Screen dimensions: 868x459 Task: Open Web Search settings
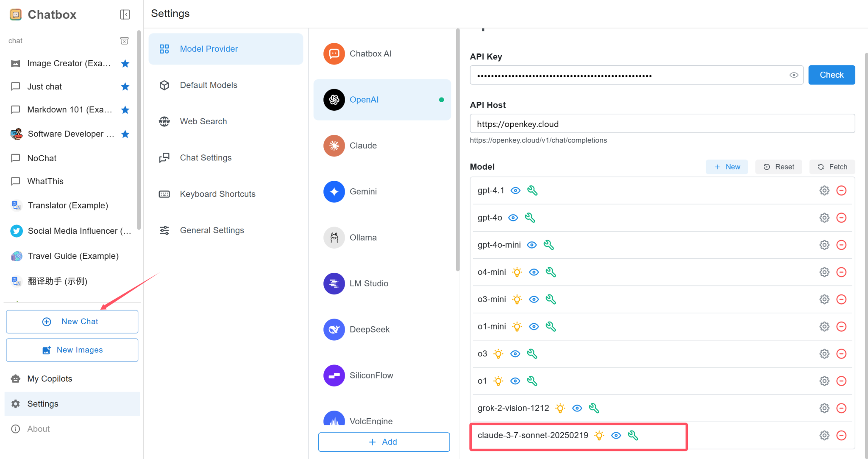tap(226, 121)
